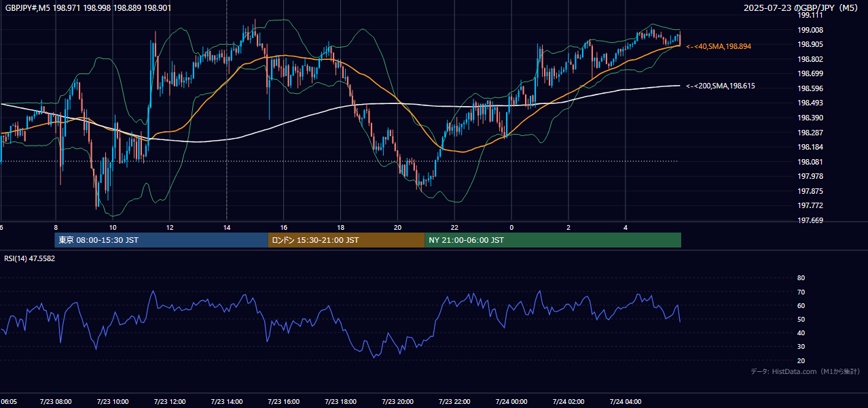Click price axis label 197.978
The height and width of the screenshot is (408, 868).
pyautogui.click(x=810, y=176)
